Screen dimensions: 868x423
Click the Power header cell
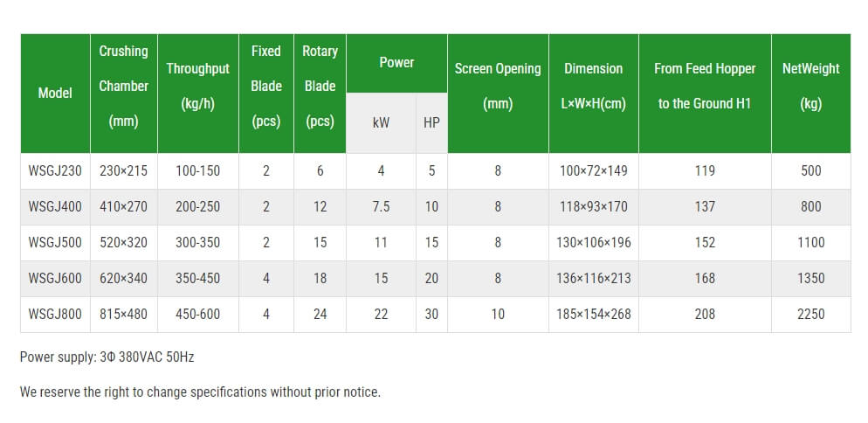coord(397,63)
